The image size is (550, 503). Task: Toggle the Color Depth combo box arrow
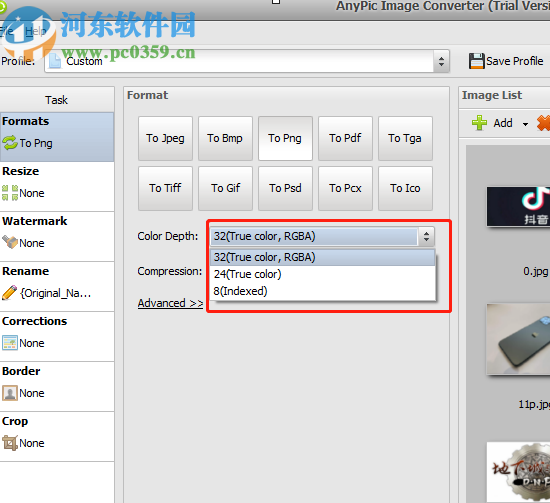pyautogui.click(x=426, y=236)
